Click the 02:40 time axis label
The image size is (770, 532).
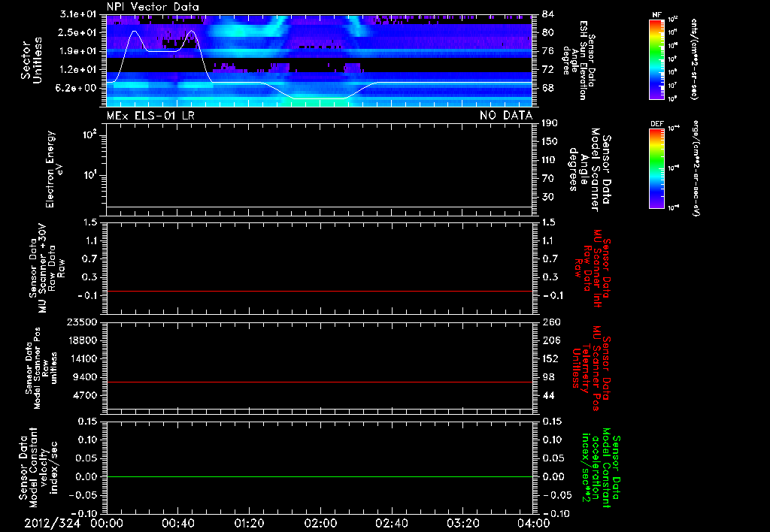point(391,523)
